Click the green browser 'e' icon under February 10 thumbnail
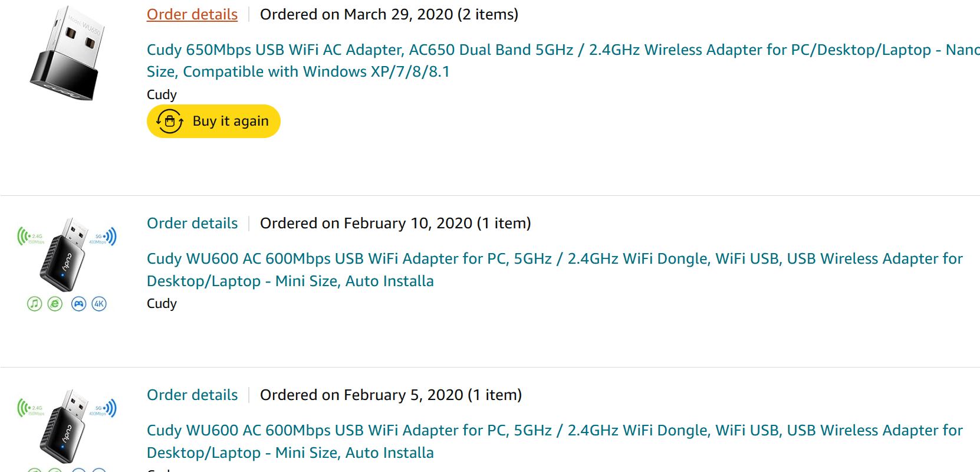The width and height of the screenshot is (980, 472). pos(55,304)
